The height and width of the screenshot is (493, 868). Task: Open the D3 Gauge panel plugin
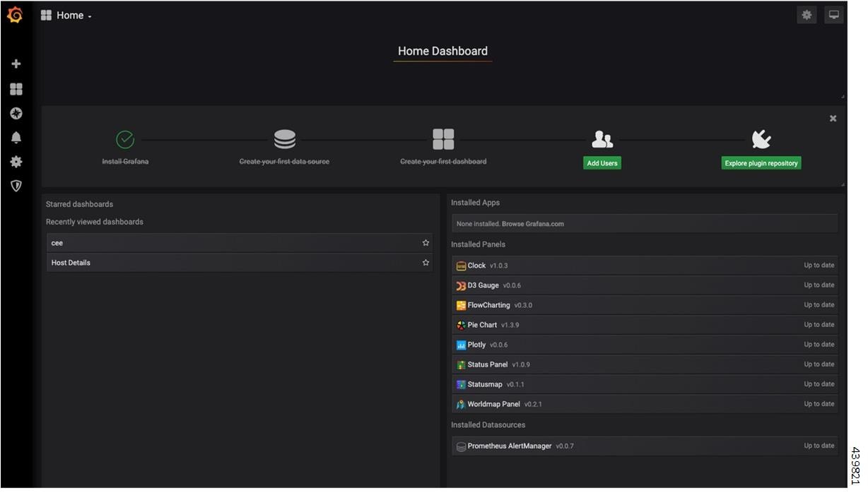coord(645,285)
